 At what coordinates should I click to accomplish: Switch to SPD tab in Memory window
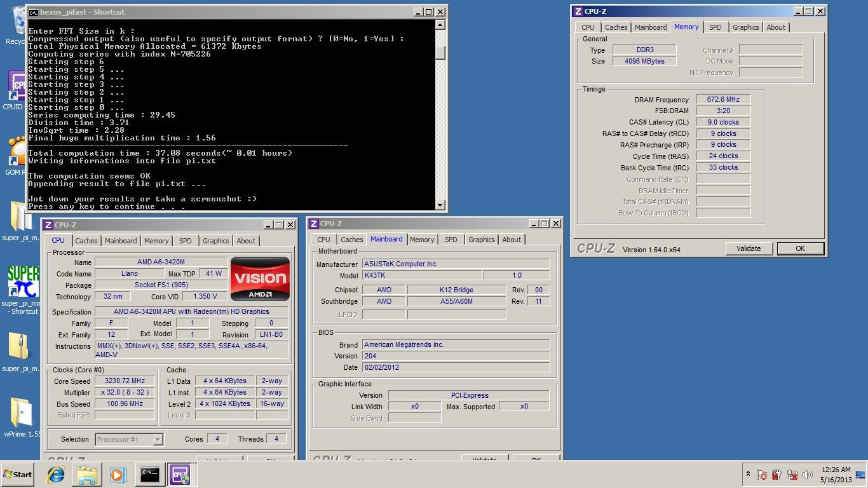coord(715,27)
